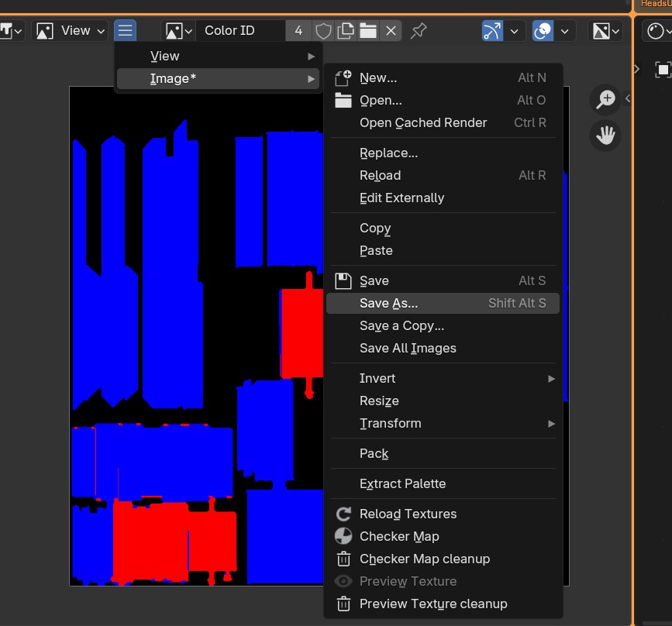This screenshot has width=672, height=626.
Task: Select Resize menu entry
Action: click(443, 401)
